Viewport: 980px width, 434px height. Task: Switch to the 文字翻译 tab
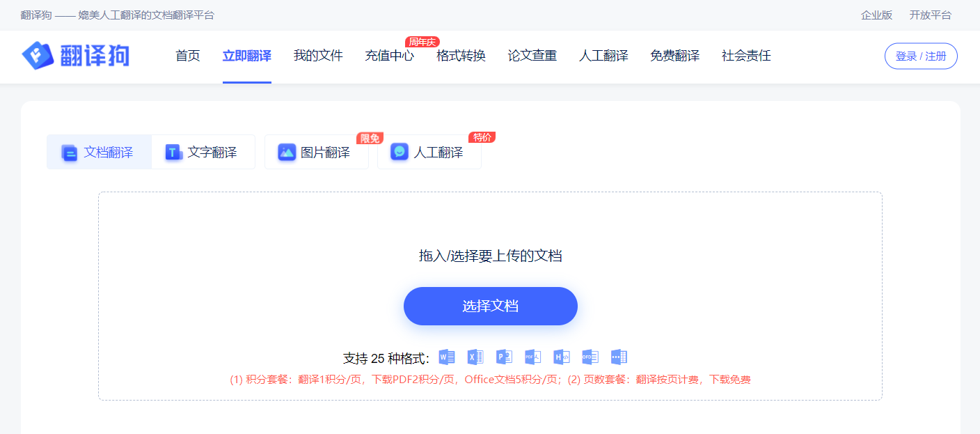click(x=203, y=152)
